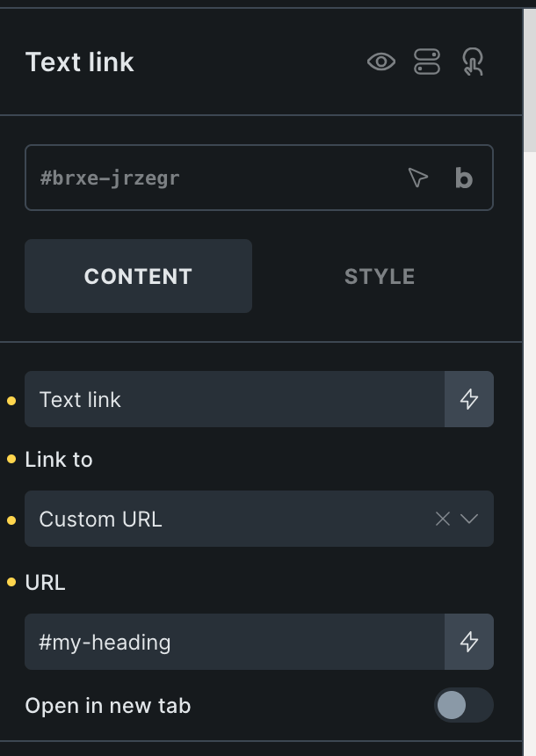Click the cursor arrow icon in the ID field
Screen dimensions: 536x756
click(418, 178)
